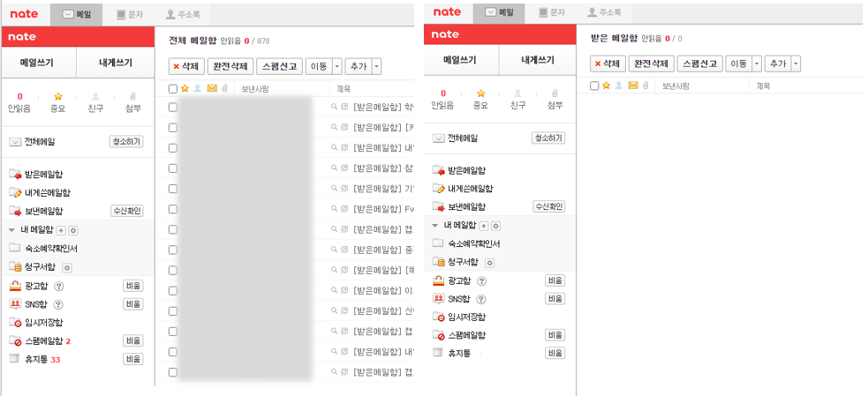Click the friend icon in 전체 메일함 list header

click(x=198, y=88)
